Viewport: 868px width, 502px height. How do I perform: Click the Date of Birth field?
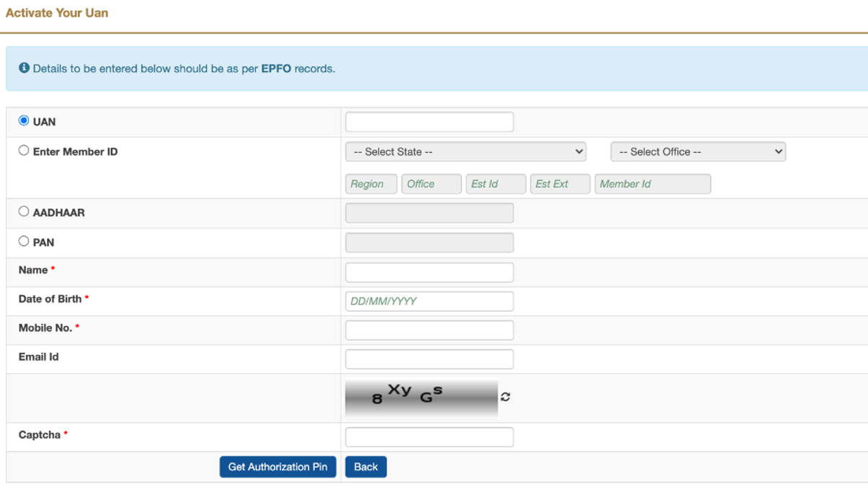tap(429, 301)
